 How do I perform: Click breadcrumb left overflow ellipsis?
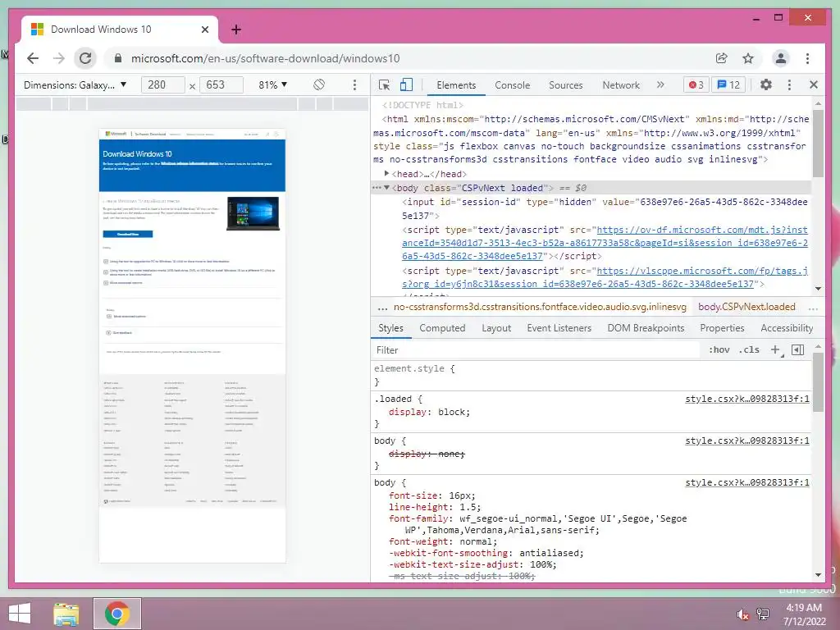point(382,308)
